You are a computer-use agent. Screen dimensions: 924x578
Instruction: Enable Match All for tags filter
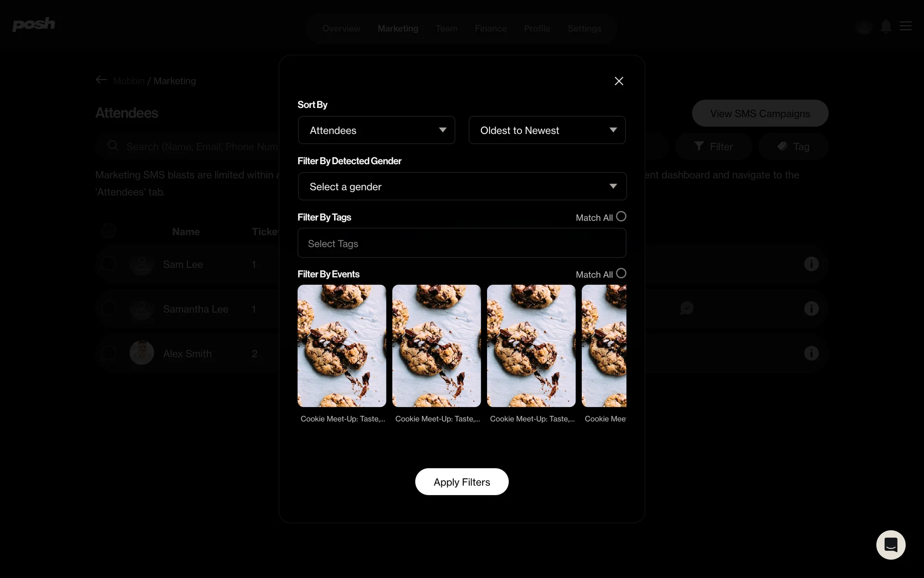tap(621, 217)
